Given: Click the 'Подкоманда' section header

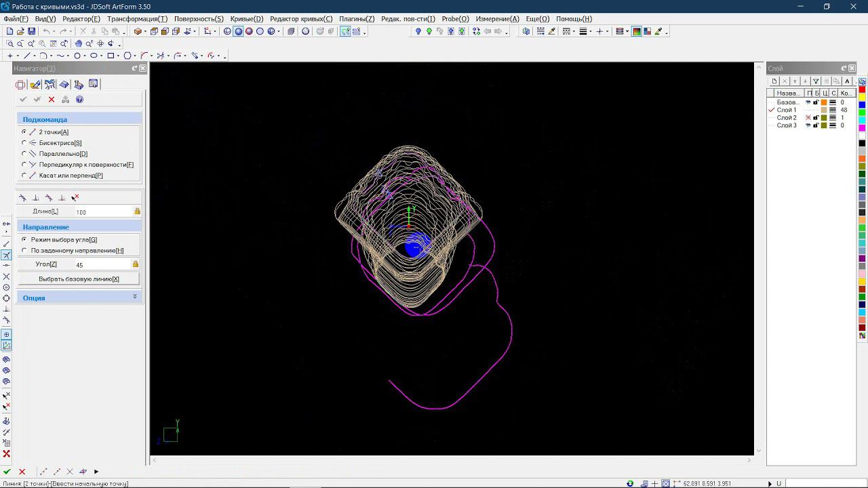Looking at the screenshot, I should pyautogui.click(x=79, y=119).
